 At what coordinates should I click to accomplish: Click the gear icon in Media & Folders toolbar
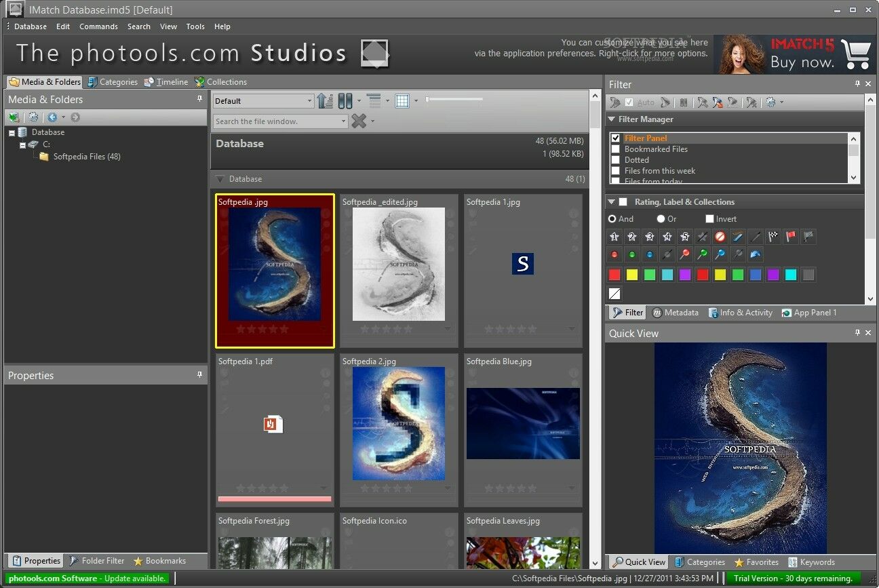pyautogui.click(x=33, y=117)
